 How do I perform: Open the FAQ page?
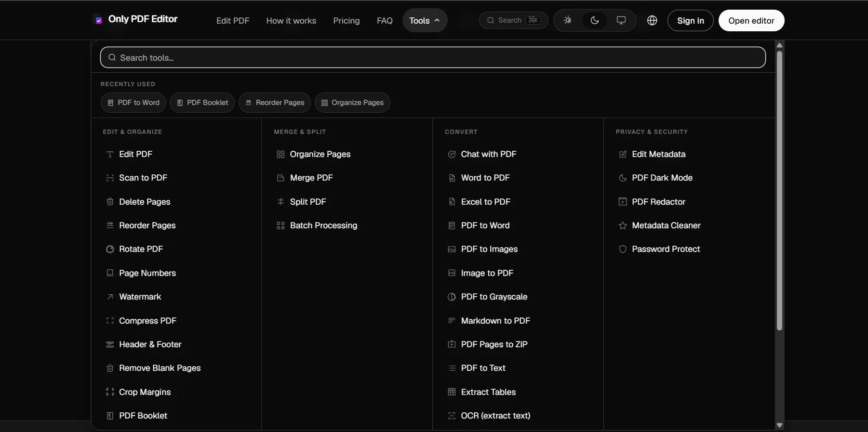coord(385,21)
